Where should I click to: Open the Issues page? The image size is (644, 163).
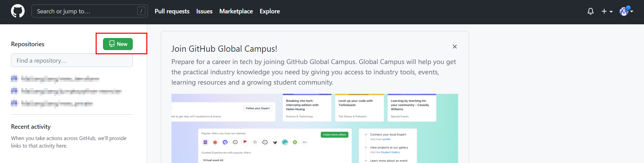pyautogui.click(x=204, y=11)
